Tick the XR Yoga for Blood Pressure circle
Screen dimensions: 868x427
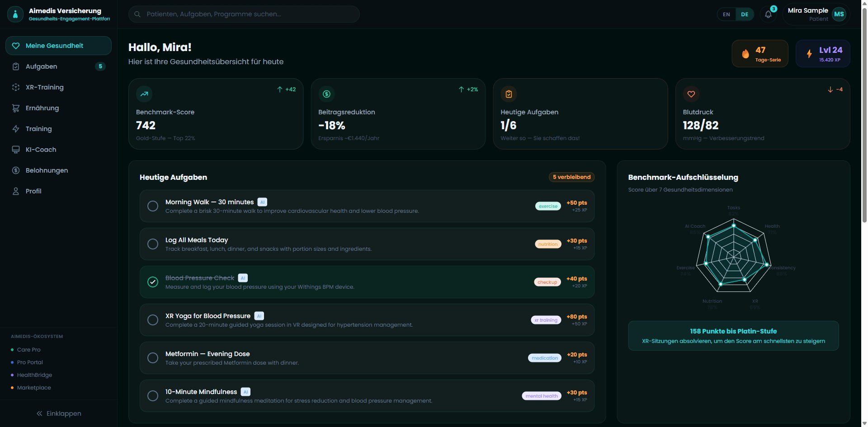click(x=153, y=320)
